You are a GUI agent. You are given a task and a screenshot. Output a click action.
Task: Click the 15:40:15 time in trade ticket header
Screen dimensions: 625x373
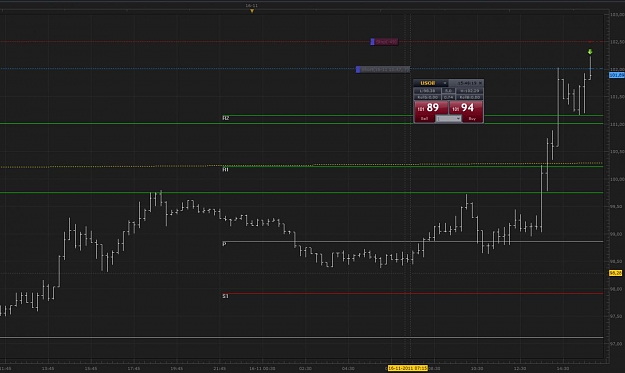click(467, 83)
